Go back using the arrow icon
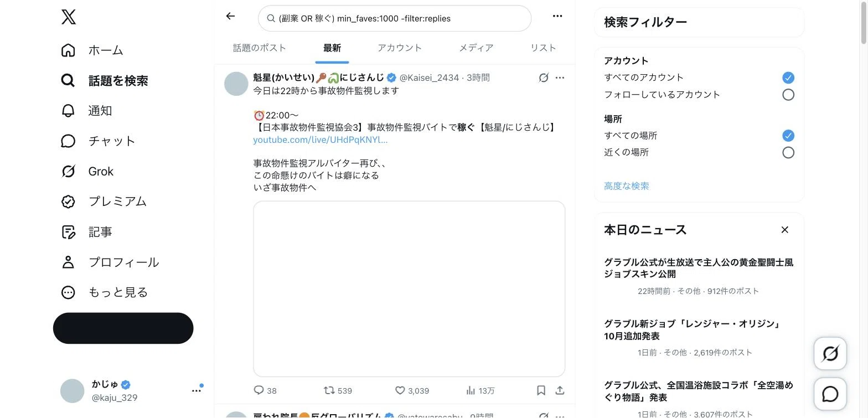The image size is (868, 418). (231, 17)
